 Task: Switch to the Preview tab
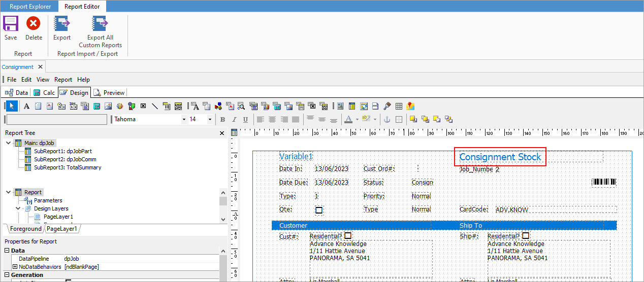[x=109, y=93]
